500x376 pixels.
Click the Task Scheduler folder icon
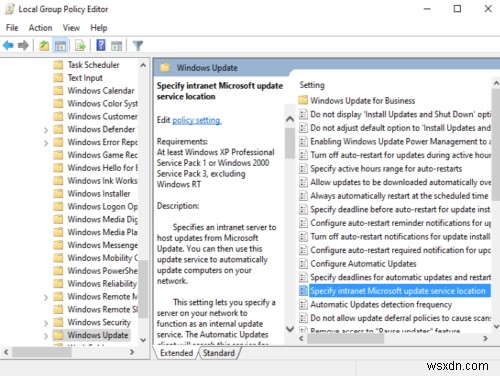pyautogui.click(x=58, y=65)
